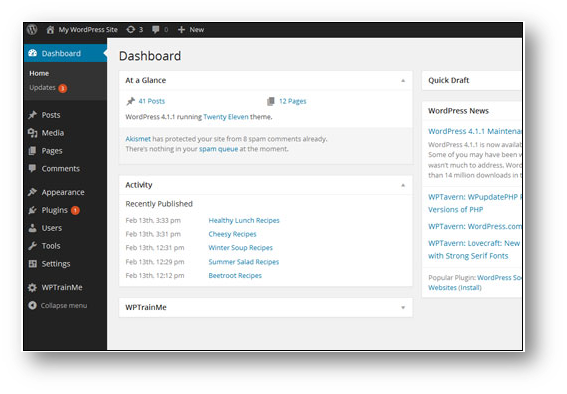The height and width of the screenshot is (394, 567).
Task: Click the orange badge next to Plugins
Action: tap(75, 210)
